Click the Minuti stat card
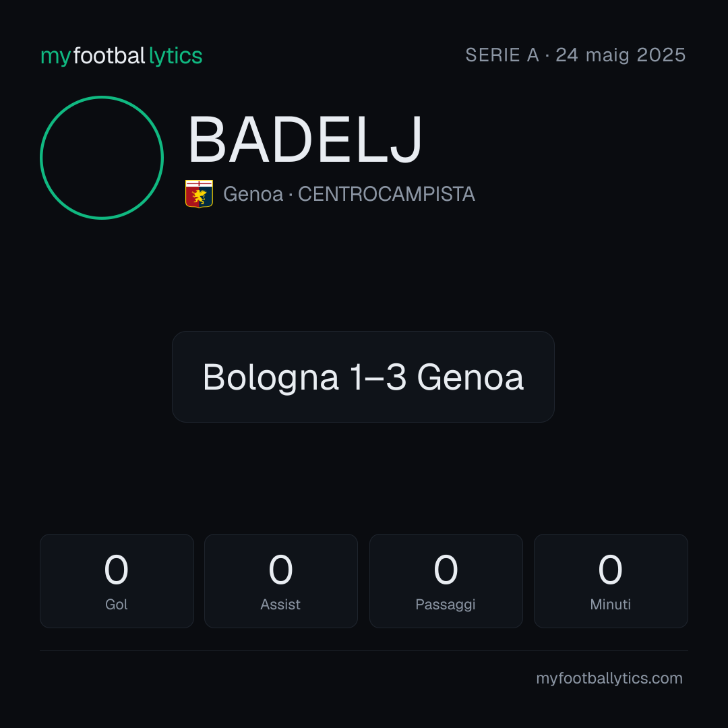The image size is (728, 728). pyautogui.click(x=611, y=581)
